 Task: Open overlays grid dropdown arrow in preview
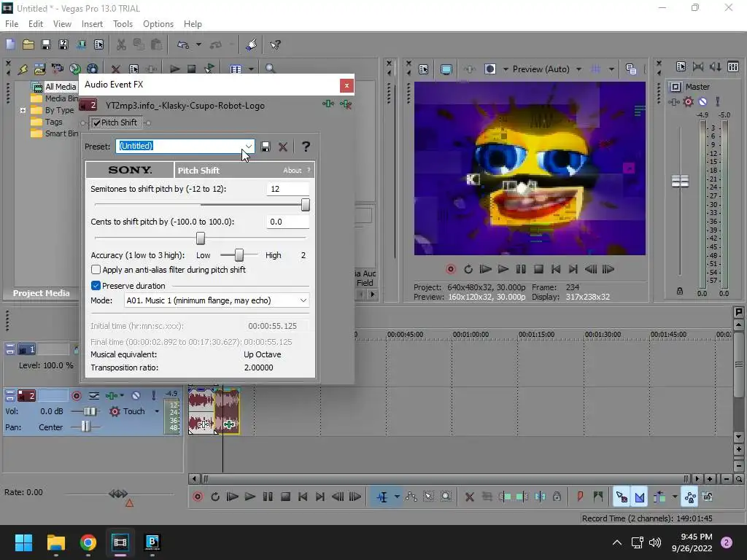(x=611, y=69)
